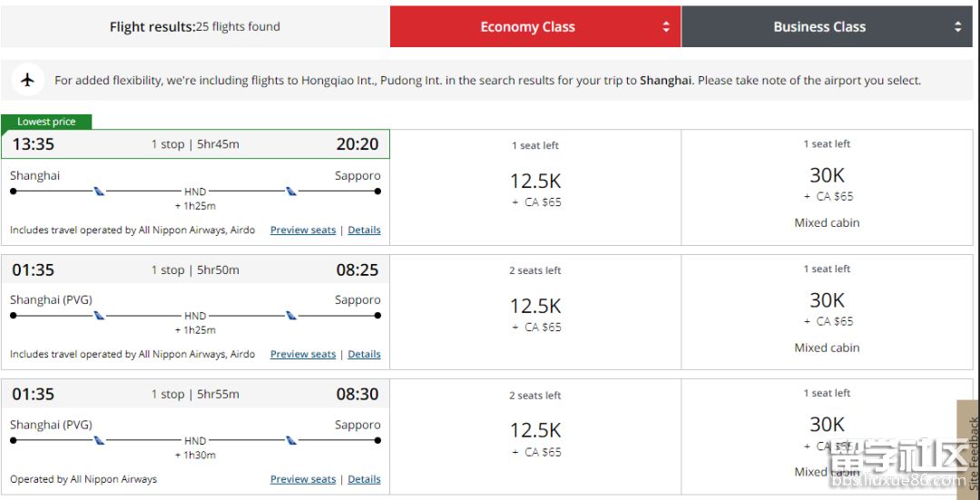Click first airline icon on 13:35 flight route
Image resolution: width=980 pixels, height=500 pixels.
click(x=99, y=191)
